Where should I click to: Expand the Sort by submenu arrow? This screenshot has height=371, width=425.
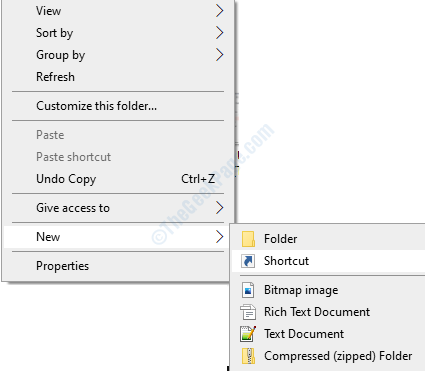click(x=219, y=33)
